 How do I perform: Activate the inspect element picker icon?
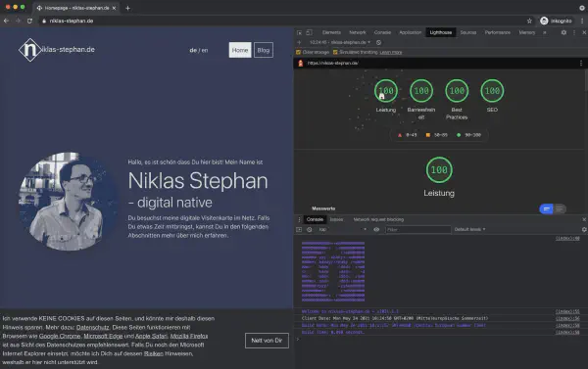click(x=299, y=32)
